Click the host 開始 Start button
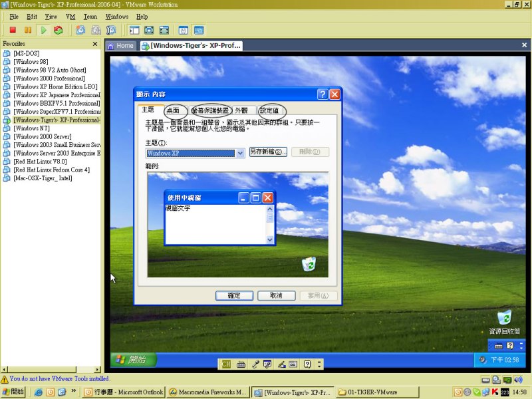Screen dimensions: 532x399 point(13,392)
